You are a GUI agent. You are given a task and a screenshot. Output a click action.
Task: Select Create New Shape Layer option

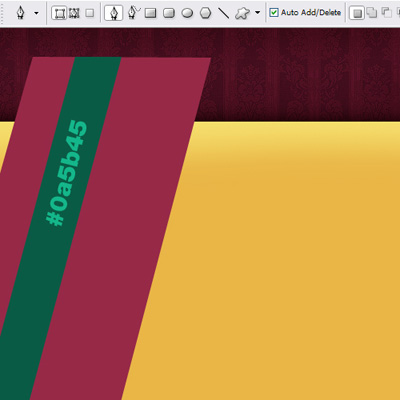coord(357,13)
